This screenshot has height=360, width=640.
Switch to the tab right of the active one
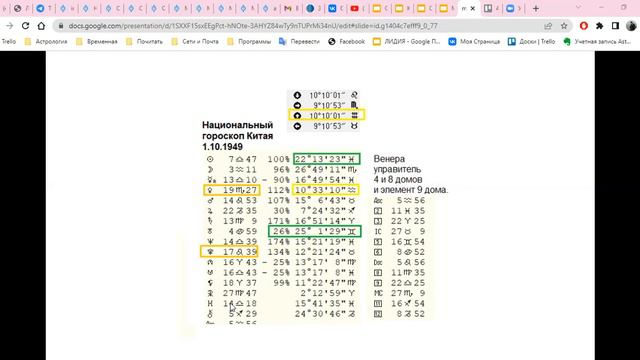(x=491, y=8)
